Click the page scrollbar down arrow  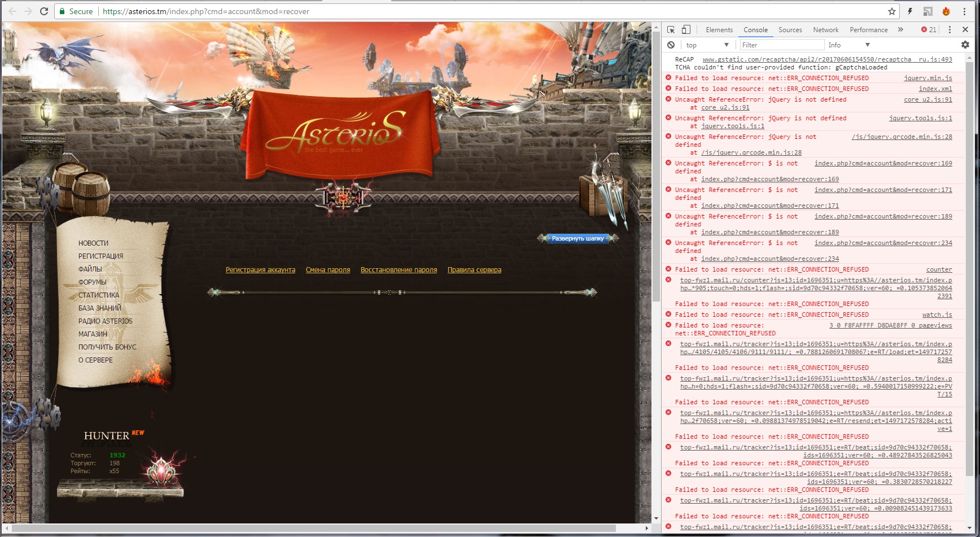[x=656, y=518]
